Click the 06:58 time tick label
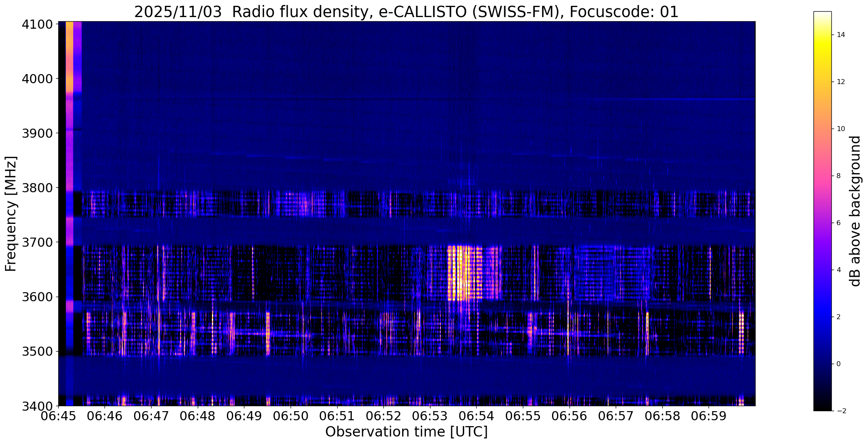The height and width of the screenshot is (444, 868). [x=662, y=416]
